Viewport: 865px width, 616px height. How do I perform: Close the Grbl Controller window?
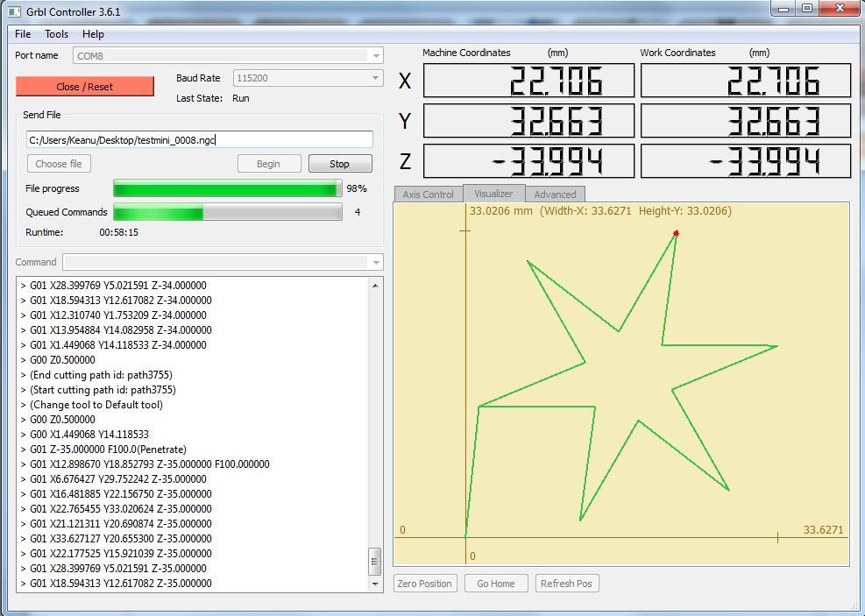click(x=840, y=8)
